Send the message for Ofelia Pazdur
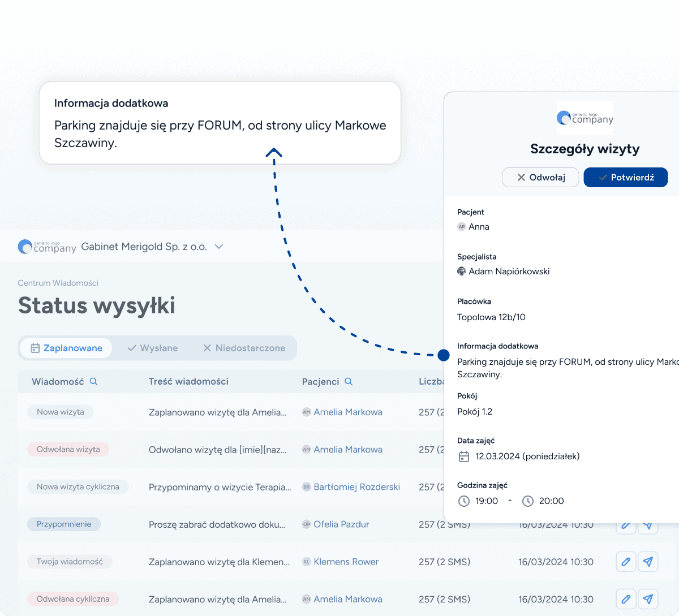679x616 pixels. pyautogui.click(x=648, y=524)
